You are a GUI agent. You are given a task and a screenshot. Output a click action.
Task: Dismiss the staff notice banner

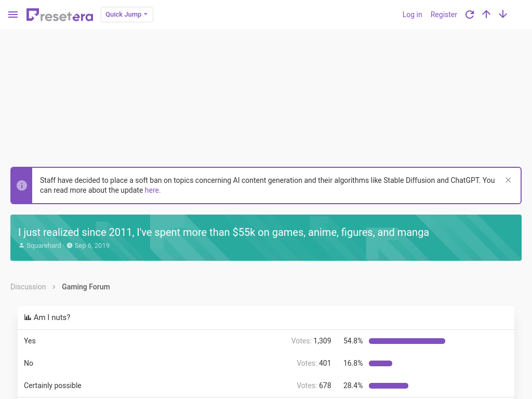coord(508,180)
